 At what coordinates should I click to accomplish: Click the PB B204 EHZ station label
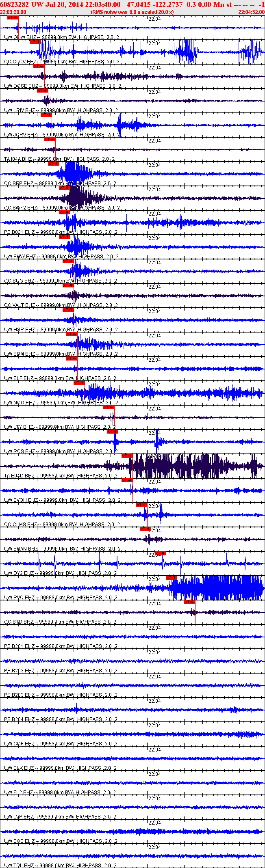click(x=20, y=719)
